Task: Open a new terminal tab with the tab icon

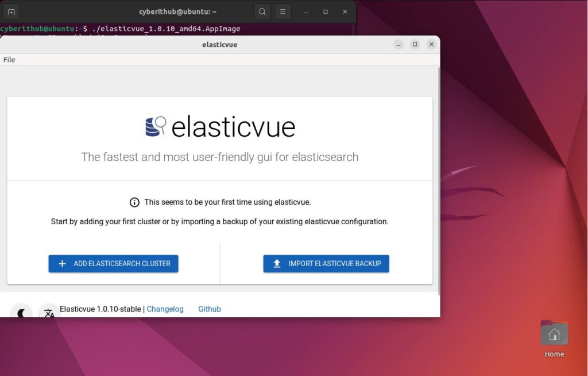Action: pos(11,11)
